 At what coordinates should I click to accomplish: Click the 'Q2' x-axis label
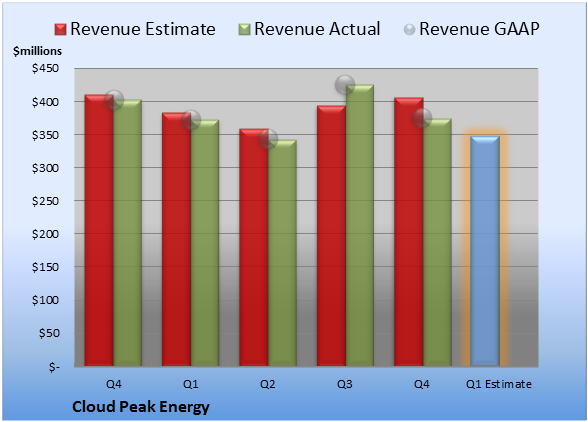click(x=268, y=384)
